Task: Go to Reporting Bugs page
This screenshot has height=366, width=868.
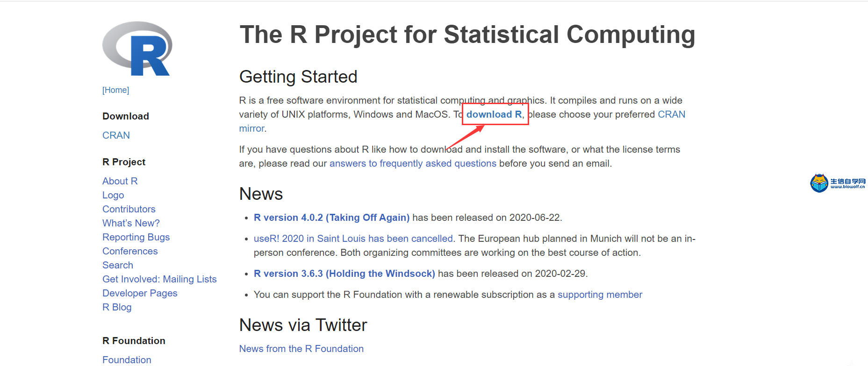Action: tap(136, 237)
